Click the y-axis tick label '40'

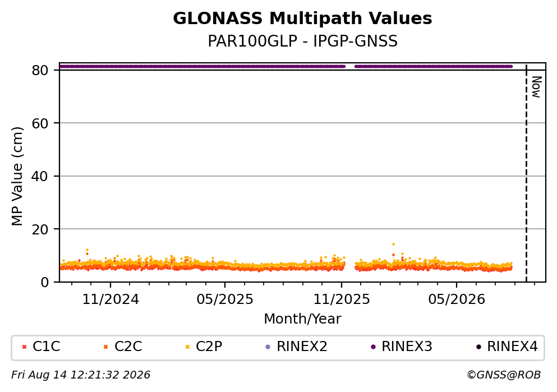[40, 176]
